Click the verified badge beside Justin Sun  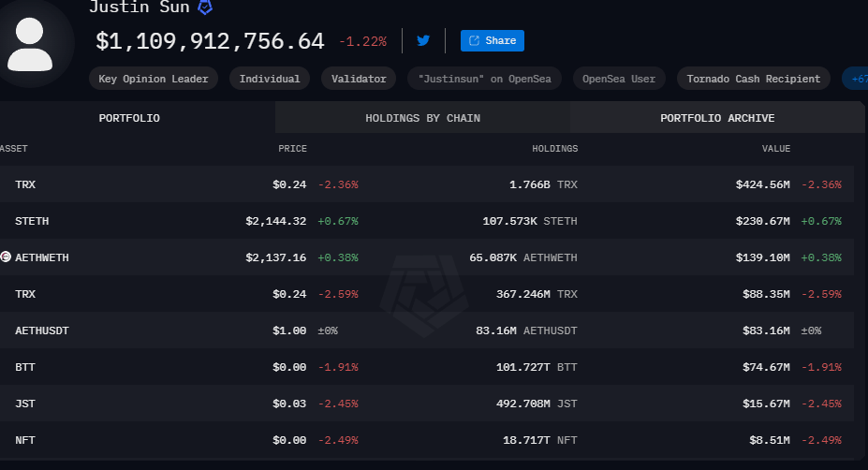click(205, 7)
